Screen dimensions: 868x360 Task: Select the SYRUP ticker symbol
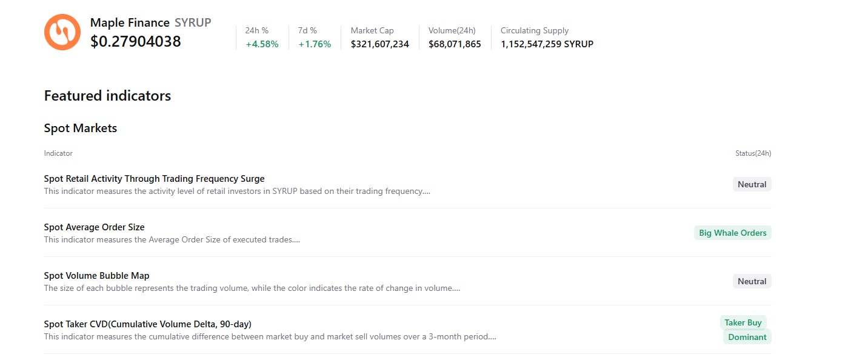click(193, 22)
